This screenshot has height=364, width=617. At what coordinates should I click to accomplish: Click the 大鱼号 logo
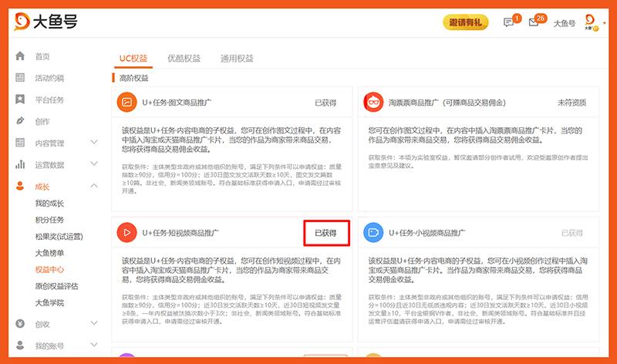pos(46,22)
